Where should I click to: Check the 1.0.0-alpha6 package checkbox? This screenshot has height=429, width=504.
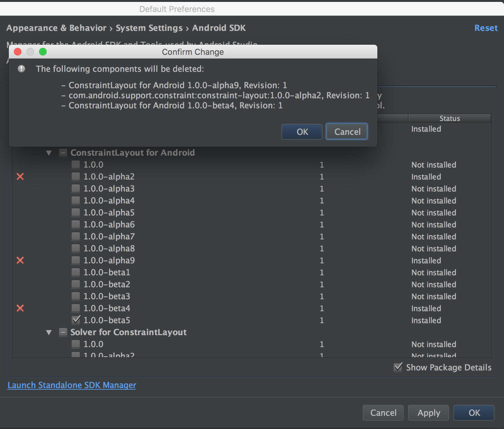pyautogui.click(x=76, y=225)
